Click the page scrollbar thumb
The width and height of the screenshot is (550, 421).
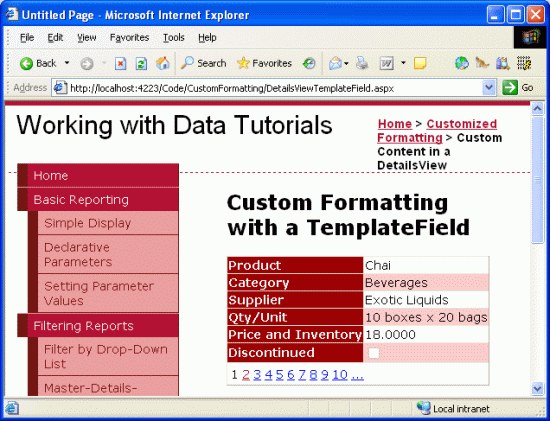pos(537,180)
